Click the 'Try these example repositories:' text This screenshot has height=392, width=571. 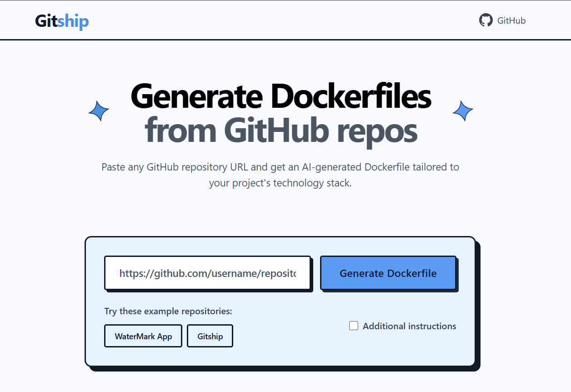[x=168, y=312]
